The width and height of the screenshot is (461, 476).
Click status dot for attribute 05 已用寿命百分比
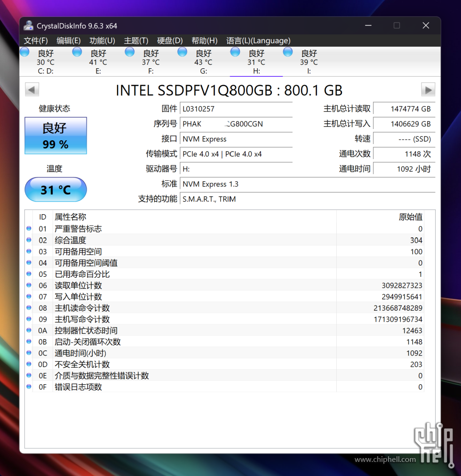pyautogui.click(x=29, y=274)
